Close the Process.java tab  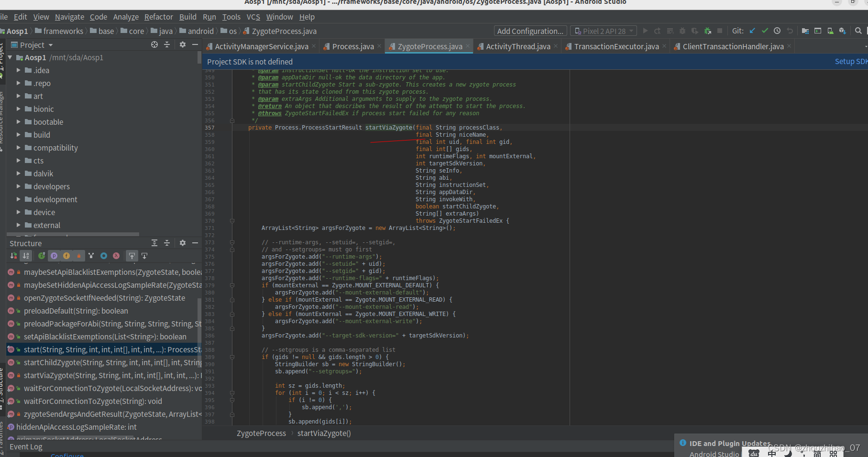(x=379, y=46)
